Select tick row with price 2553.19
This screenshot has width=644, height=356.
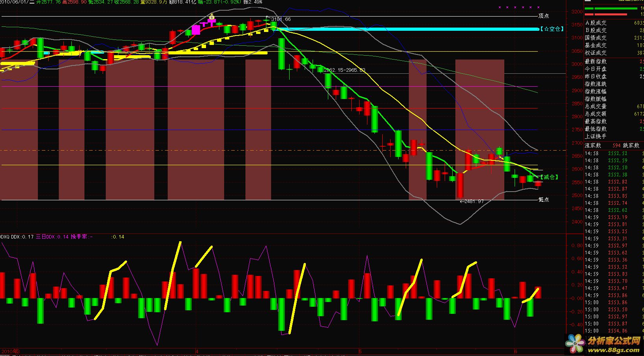point(614,217)
